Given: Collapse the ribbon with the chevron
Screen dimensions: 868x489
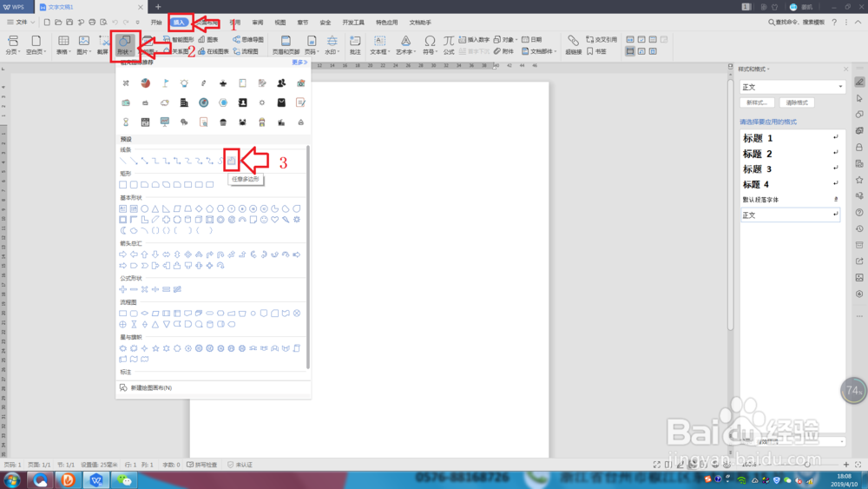Looking at the screenshot, I should pyautogui.click(x=858, y=23).
